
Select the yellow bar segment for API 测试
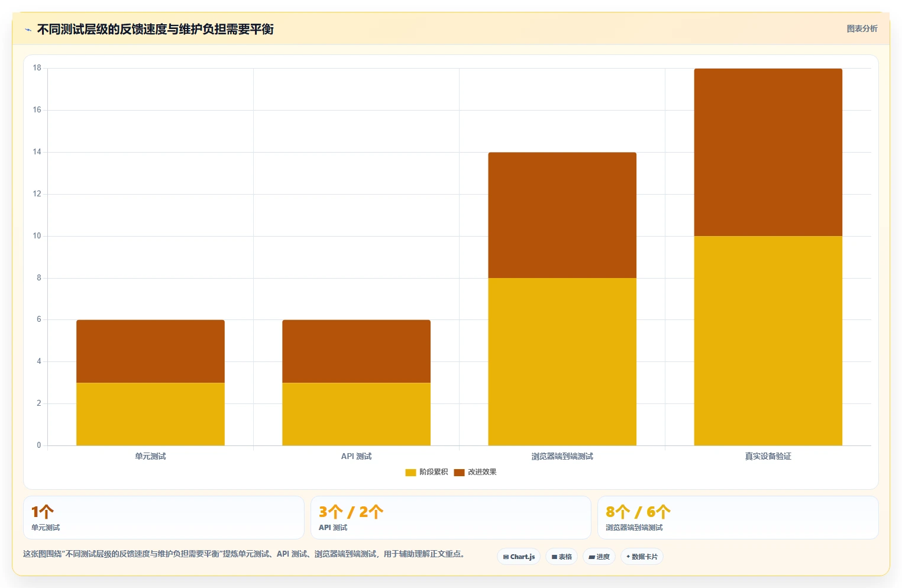356,414
